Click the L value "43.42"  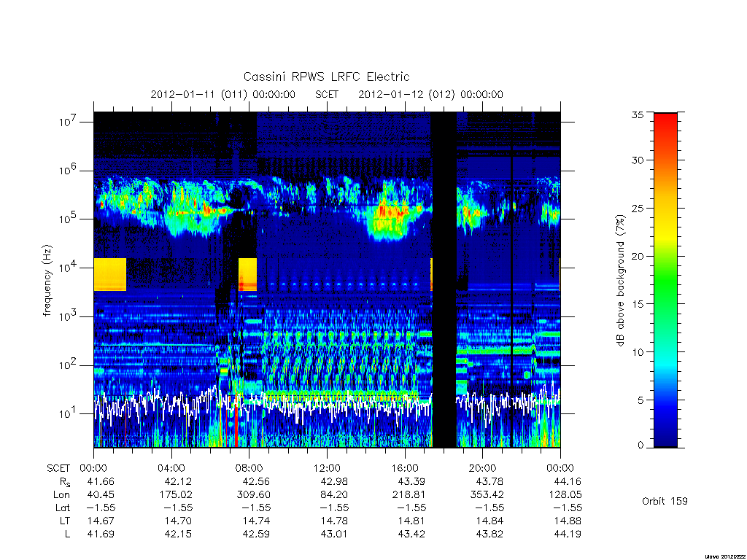(411, 534)
